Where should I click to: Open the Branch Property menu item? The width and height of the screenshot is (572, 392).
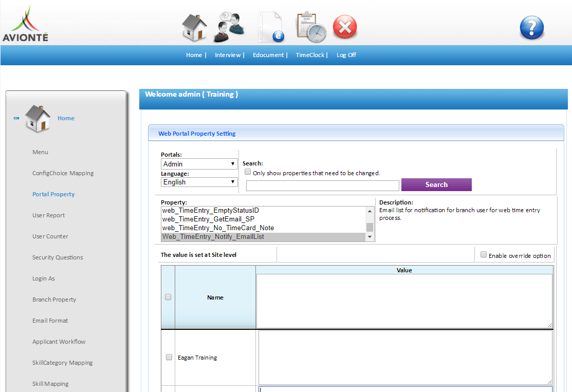pos(54,300)
